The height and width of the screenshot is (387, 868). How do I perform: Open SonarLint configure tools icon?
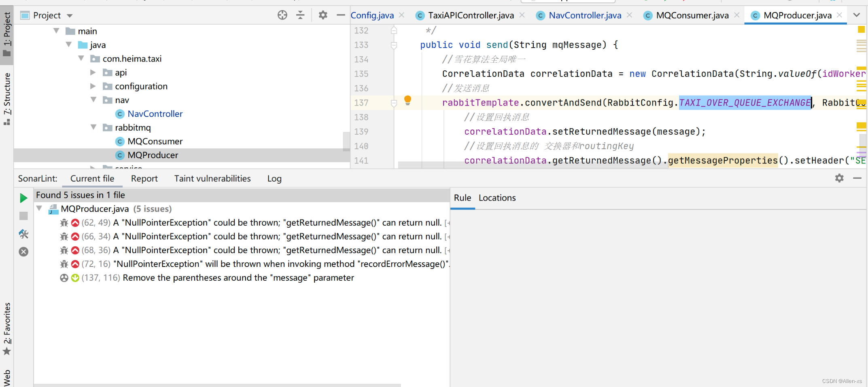pos(23,234)
